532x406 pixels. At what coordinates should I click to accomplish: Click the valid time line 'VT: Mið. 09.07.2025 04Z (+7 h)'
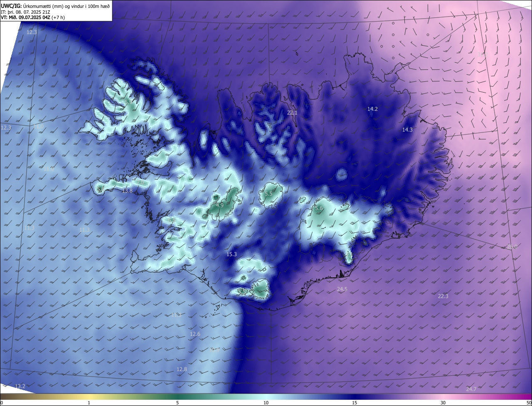click(x=34, y=17)
